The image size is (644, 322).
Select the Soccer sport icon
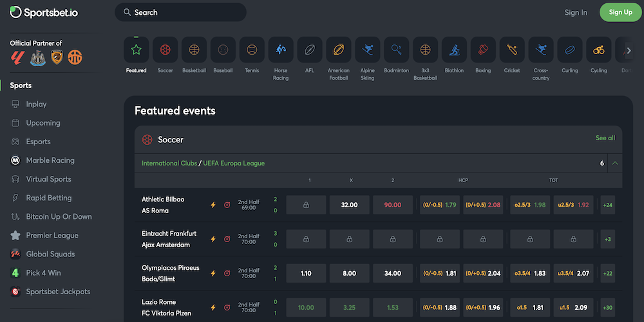[165, 50]
